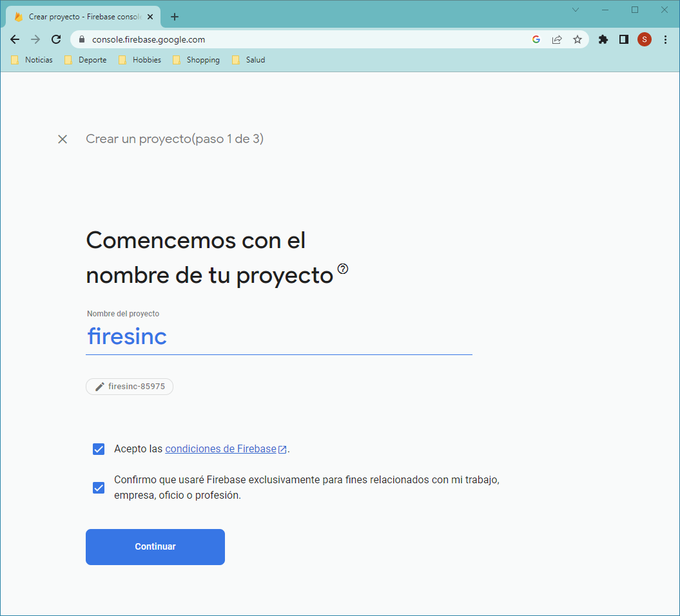Share this page icon in address bar

(x=557, y=39)
